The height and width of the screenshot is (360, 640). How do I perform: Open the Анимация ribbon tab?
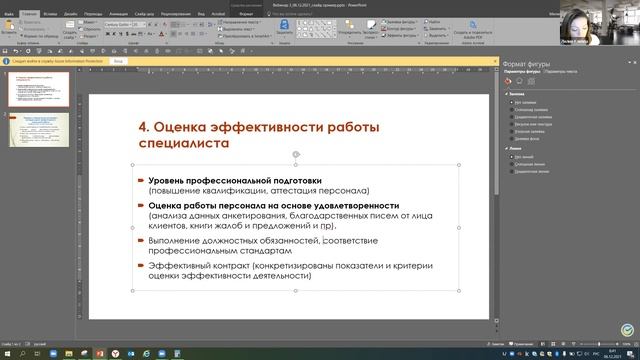(x=118, y=14)
